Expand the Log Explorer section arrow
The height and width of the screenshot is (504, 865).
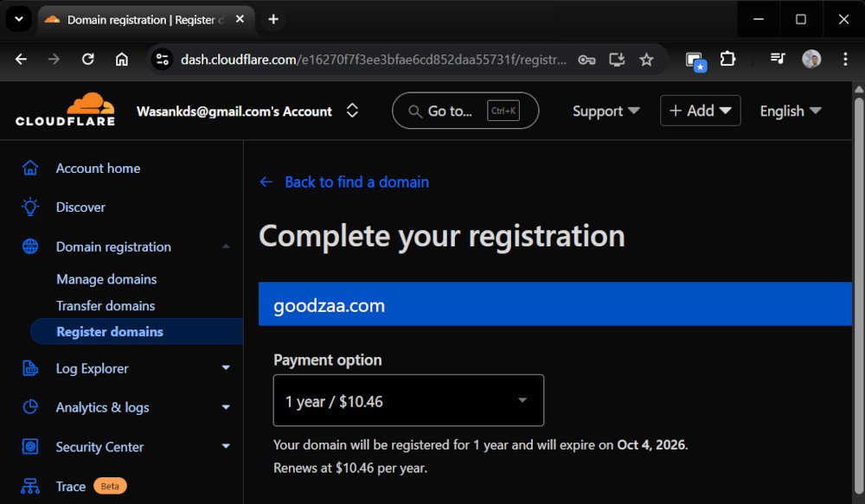click(226, 368)
